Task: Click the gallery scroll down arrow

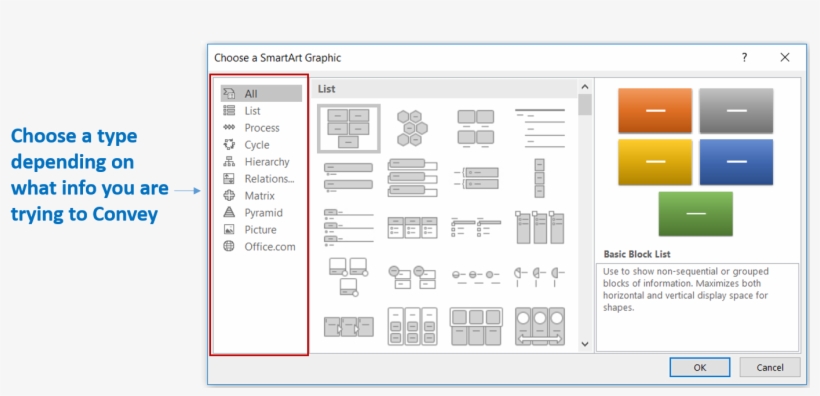Action: pyautogui.click(x=585, y=344)
